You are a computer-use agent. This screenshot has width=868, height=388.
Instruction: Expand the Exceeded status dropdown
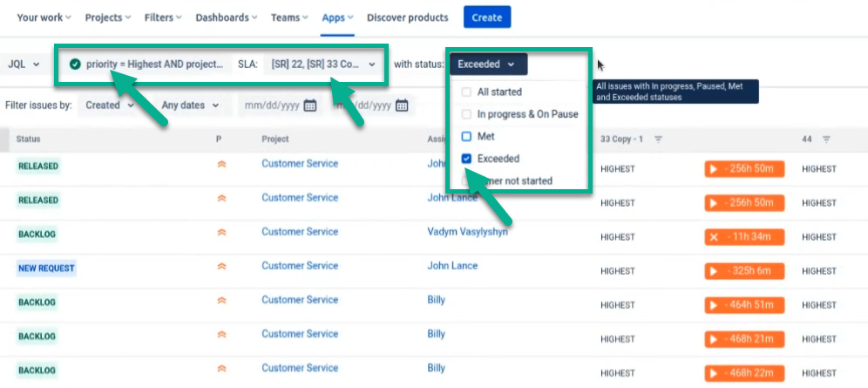tap(488, 64)
